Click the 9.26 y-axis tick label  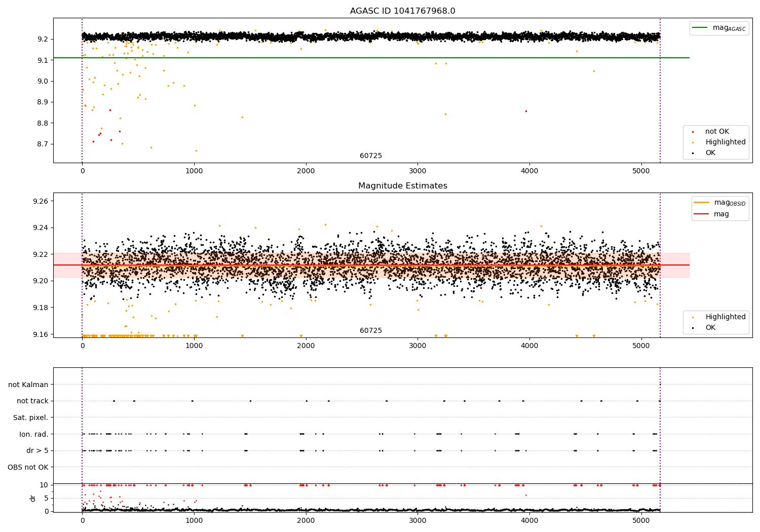pyautogui.click(x=41, y=202)
